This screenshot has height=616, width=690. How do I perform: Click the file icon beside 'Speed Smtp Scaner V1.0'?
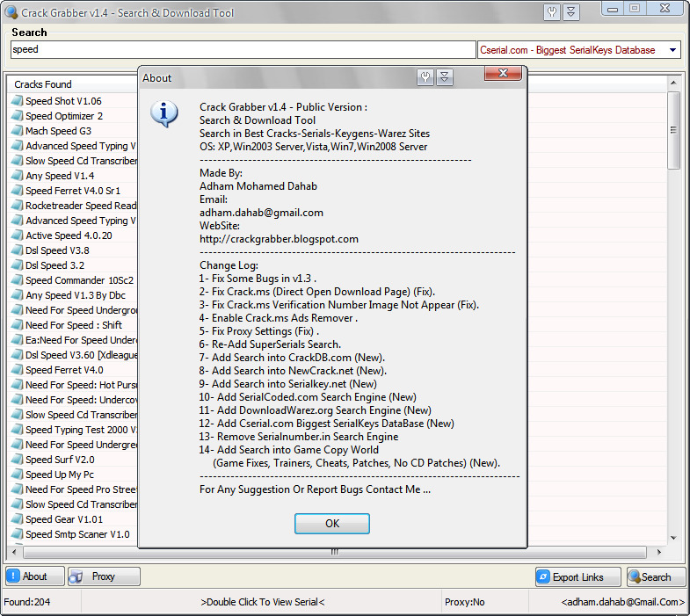pos(18,535)
